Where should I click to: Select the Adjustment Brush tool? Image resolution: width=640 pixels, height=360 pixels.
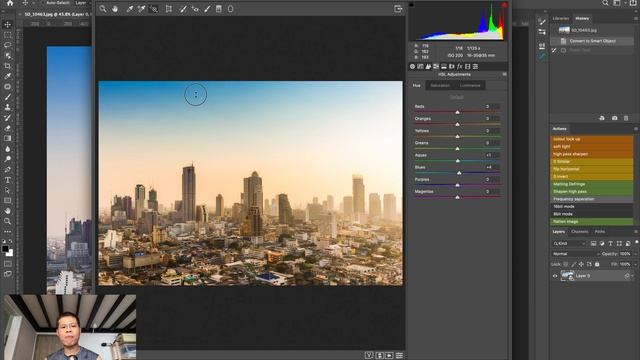(x=207, y=9)
